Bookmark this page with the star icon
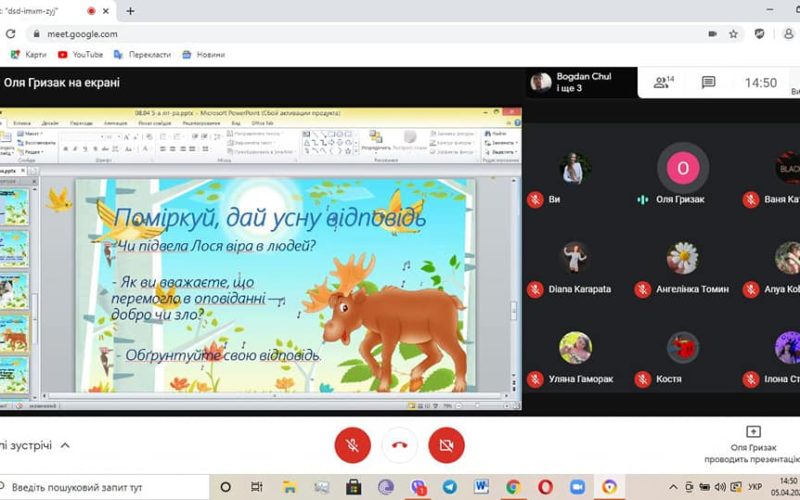The height and width of the screenshot is (500, 800). pos(733,34)
